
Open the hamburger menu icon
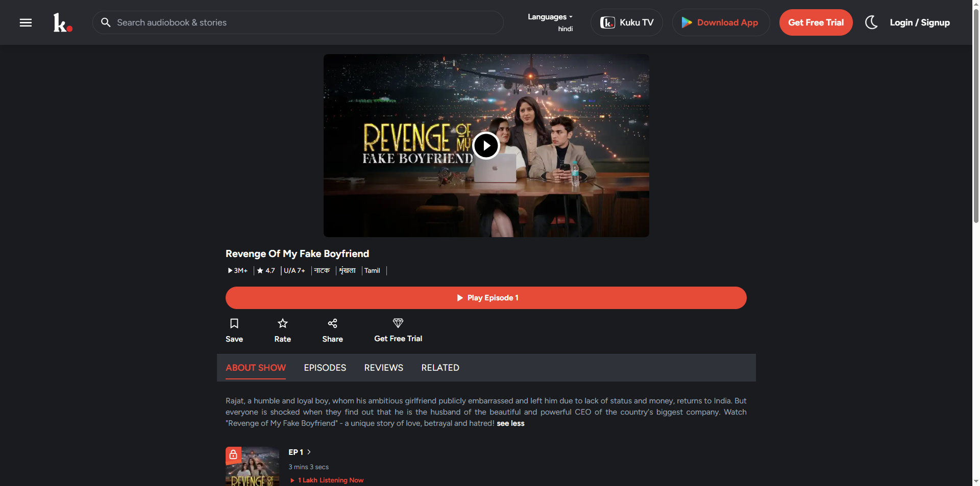click(26, 22)
